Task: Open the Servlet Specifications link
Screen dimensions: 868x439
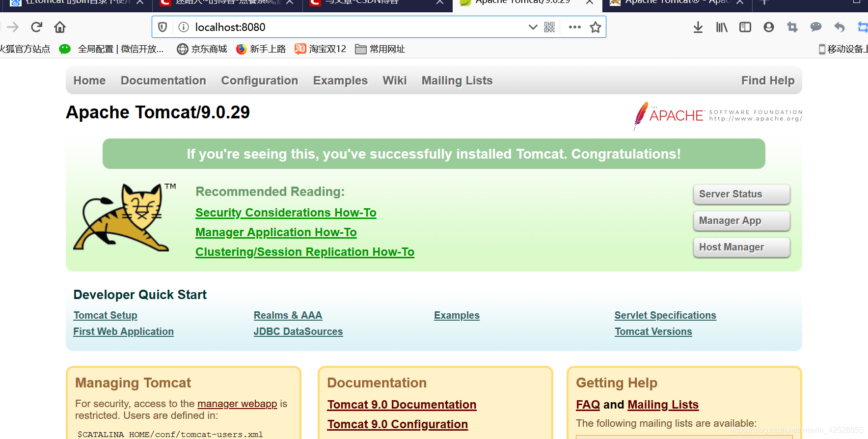Action: (x=666, y=315)
